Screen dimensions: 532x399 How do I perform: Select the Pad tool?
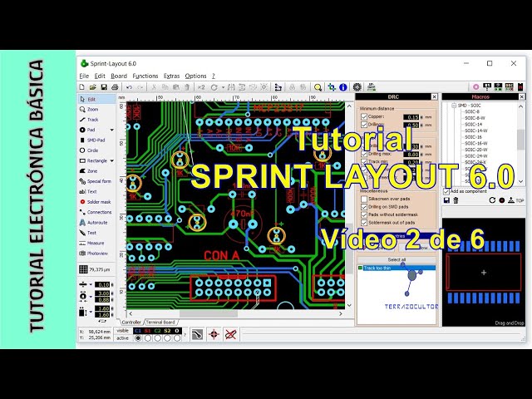click(x=93, y=130)
